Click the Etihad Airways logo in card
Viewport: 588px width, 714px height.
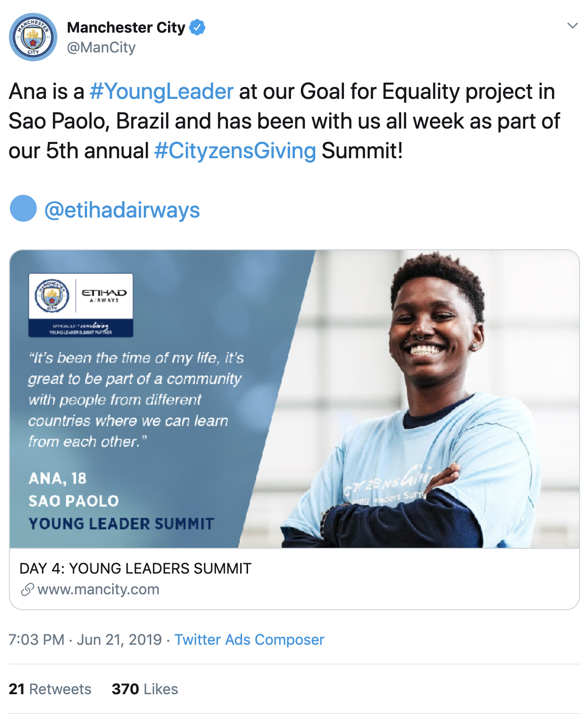(104, 295)
